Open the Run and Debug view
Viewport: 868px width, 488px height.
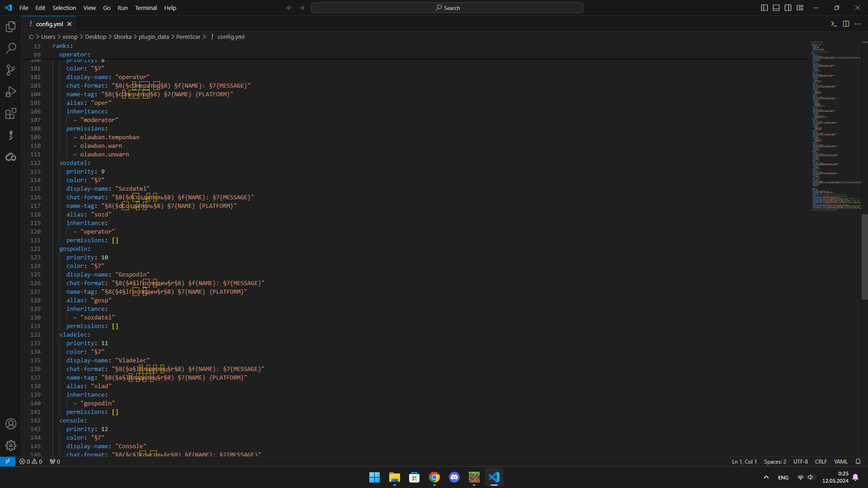[x=11, y=92]
